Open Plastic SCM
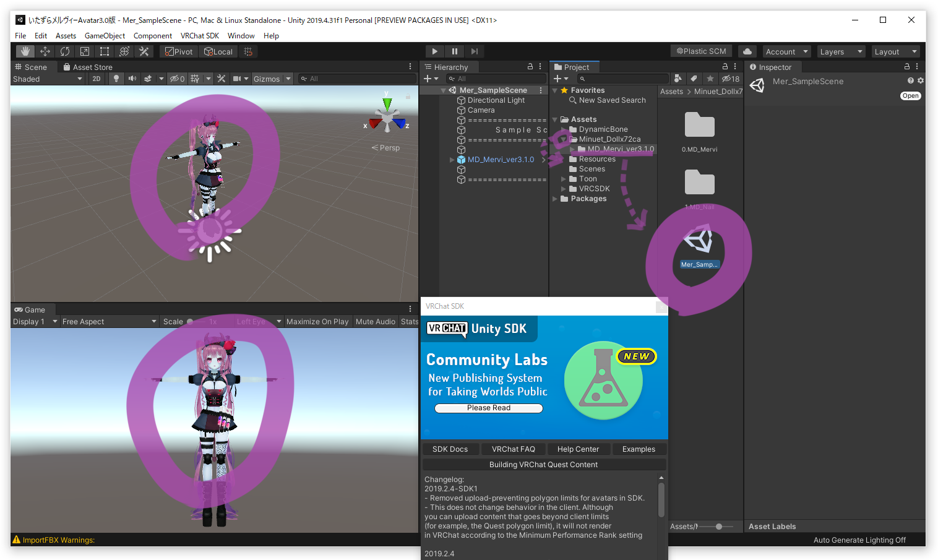The height and width of the screenshot is (560, 938). coord(701,51)
